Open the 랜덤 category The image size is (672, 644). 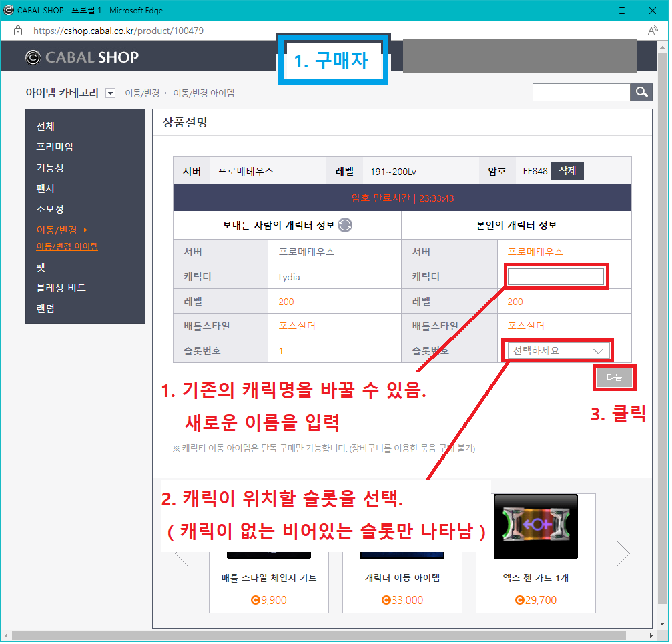click(x=45, y=310)
